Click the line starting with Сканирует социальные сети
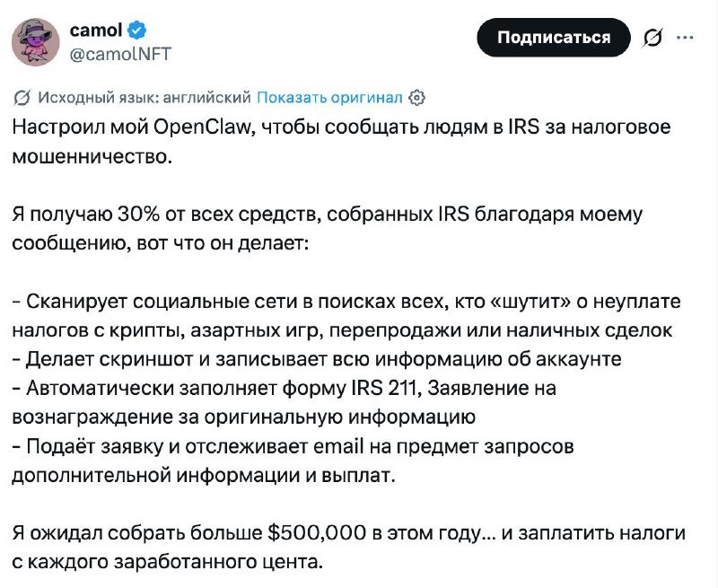 (x=347, y=298)
